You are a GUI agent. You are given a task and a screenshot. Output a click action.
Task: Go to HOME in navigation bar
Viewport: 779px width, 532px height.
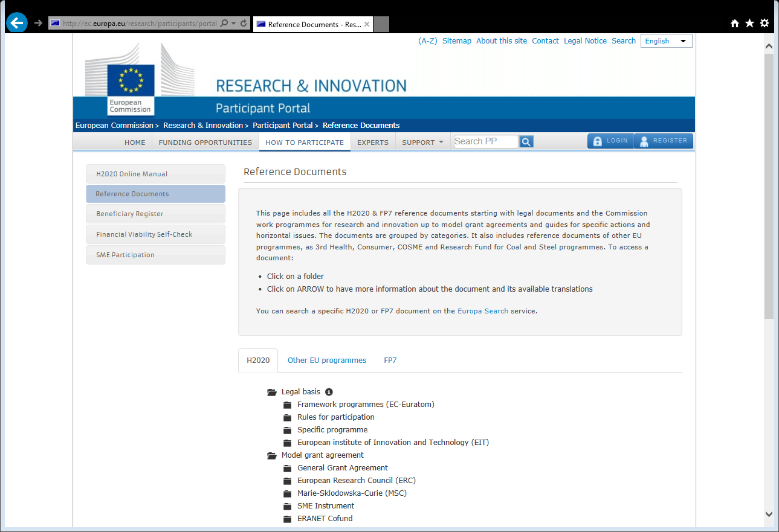[135, 143]
